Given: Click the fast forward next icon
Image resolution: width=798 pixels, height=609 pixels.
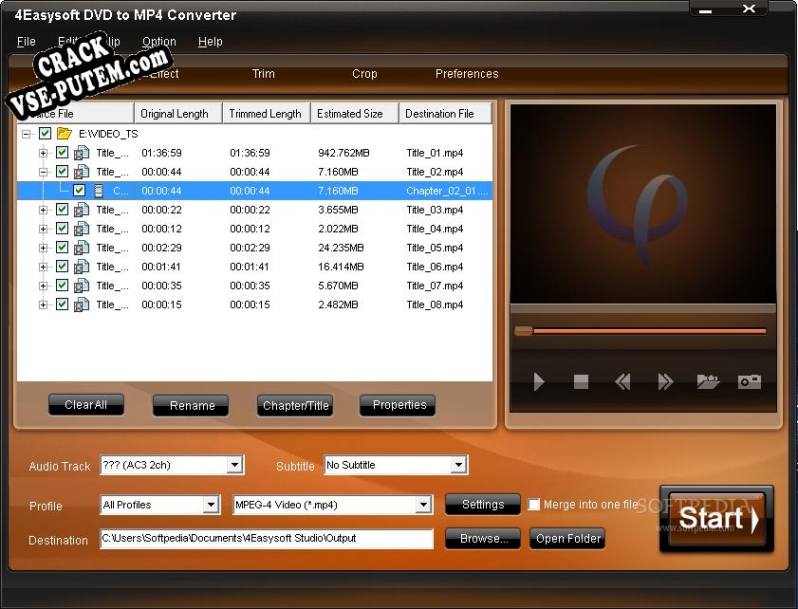Looking at the screenshot, I should [x=665, y=382].
